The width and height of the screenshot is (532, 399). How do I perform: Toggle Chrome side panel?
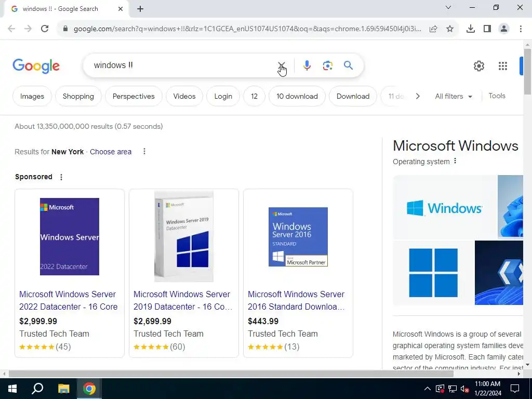point(487,29)
